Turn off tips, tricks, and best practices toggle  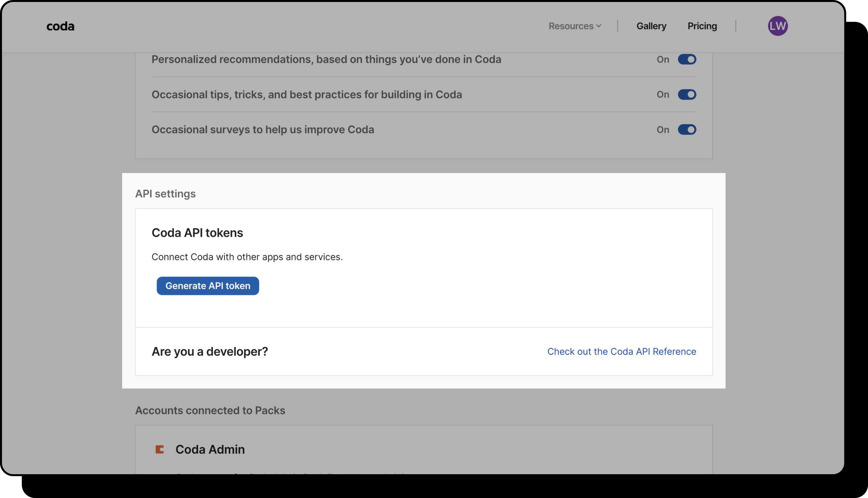pyautogui.click(x=687, y=94)
